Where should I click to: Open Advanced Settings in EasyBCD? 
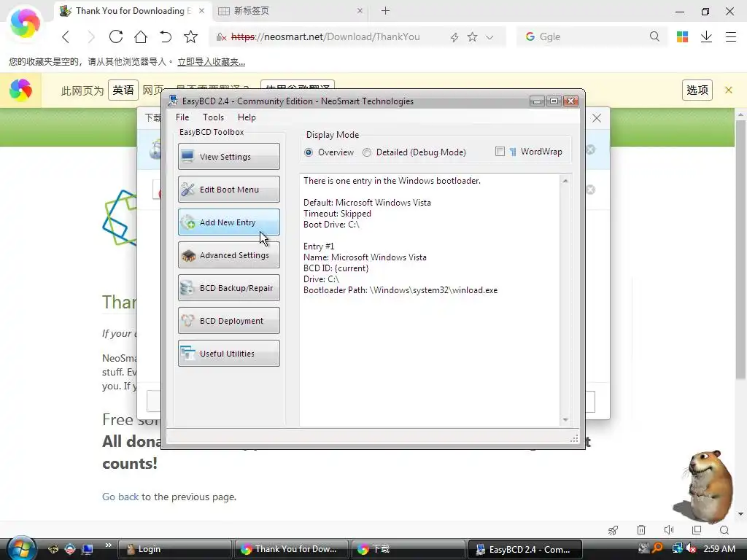point(228,255)
